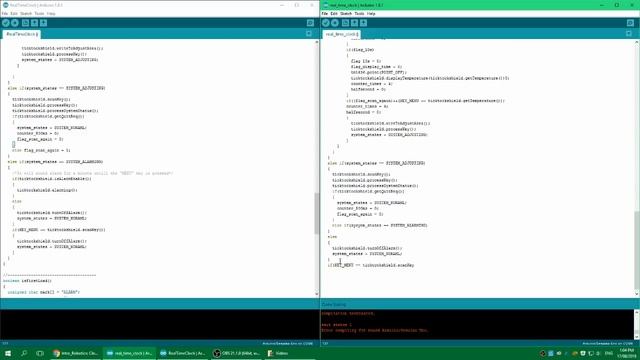Screen dimensions: 640x360
Task: Click scroll-up arrow of right editor
Action: [637, 42]
